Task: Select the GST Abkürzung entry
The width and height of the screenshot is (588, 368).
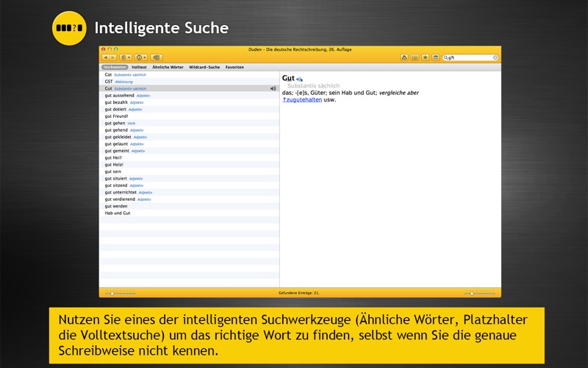Action: point(190,82)
